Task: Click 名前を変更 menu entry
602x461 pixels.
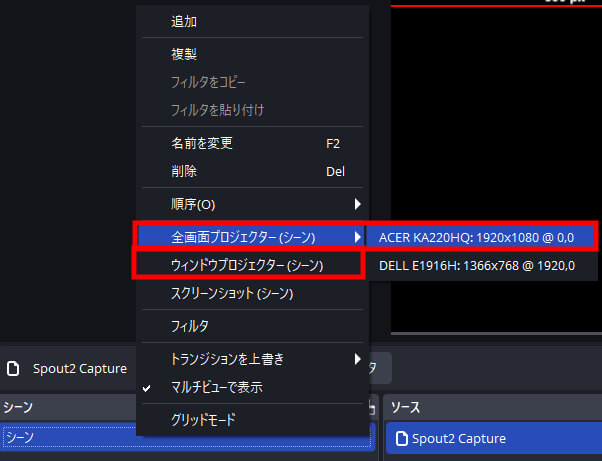Action: pyautogui.click(x=252, y=143)
